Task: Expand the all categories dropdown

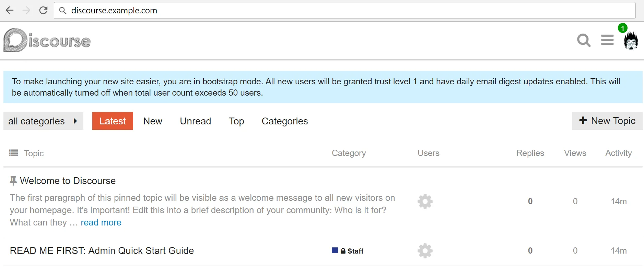Action: pos(43,121)
